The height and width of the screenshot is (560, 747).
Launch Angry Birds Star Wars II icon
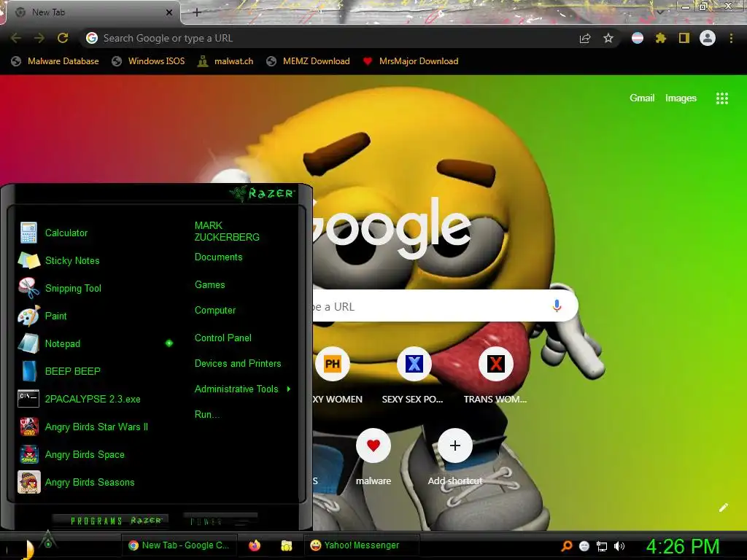pos(28,427)
